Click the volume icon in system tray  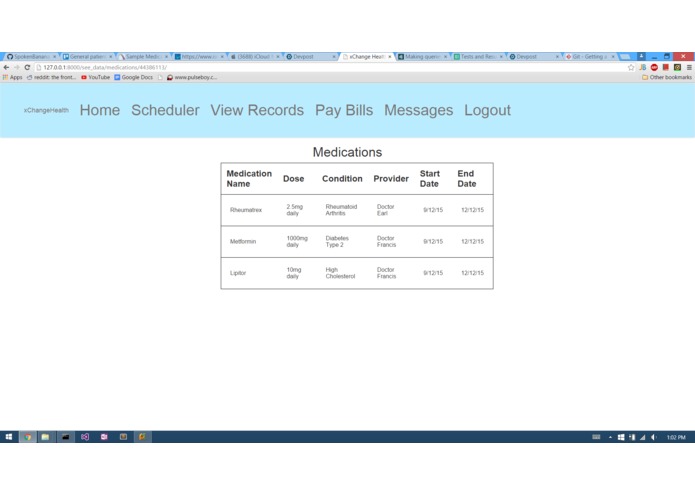(x=654, y=437)
